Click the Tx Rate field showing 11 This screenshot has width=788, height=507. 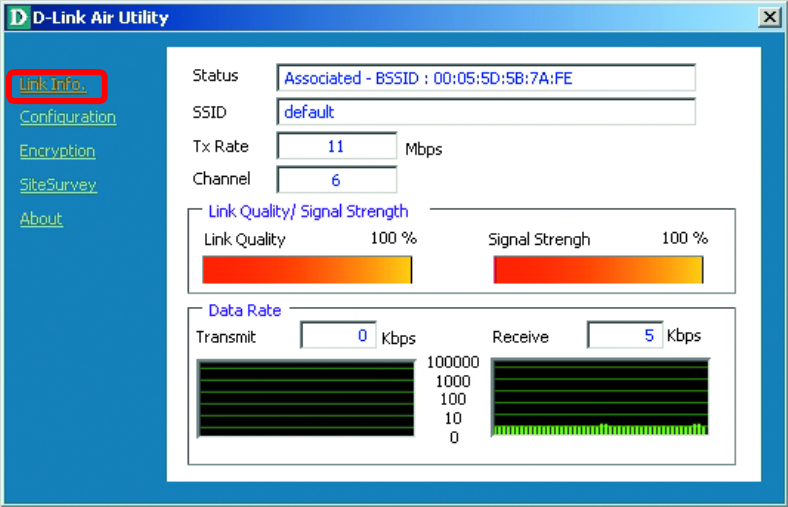pos(337,146)
